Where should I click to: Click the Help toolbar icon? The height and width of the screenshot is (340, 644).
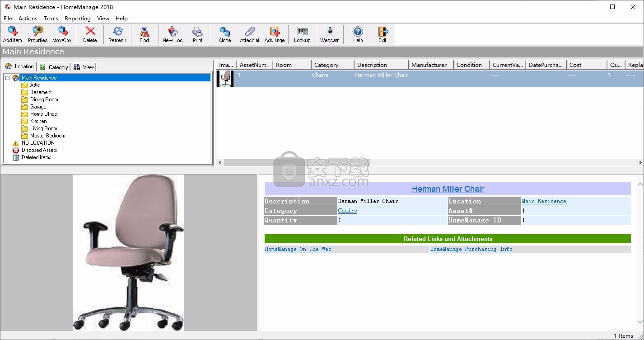pos(358,34)
